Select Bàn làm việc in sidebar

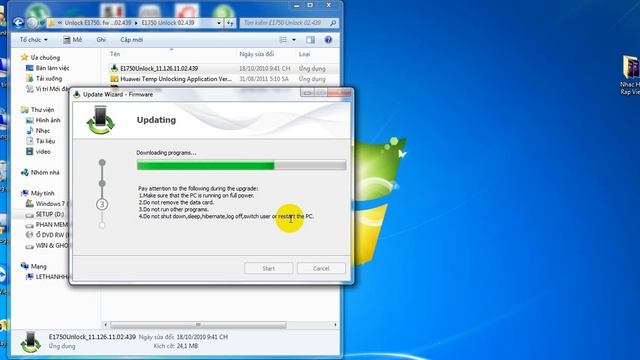click(48, 68)
